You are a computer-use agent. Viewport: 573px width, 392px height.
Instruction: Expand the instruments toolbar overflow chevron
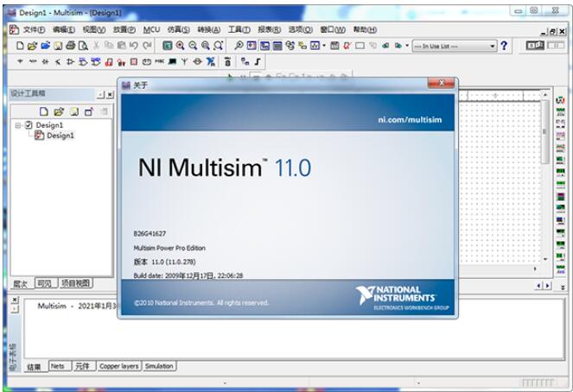(x=563, y=288)
